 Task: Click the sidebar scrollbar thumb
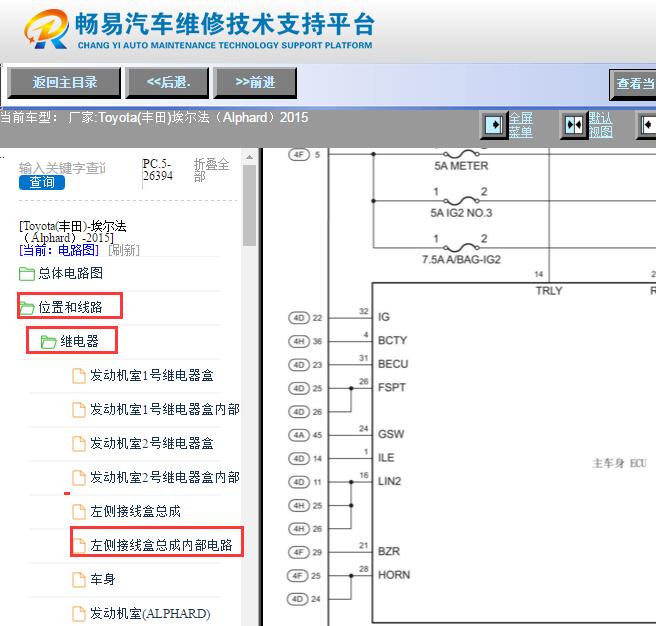(249, 205)
